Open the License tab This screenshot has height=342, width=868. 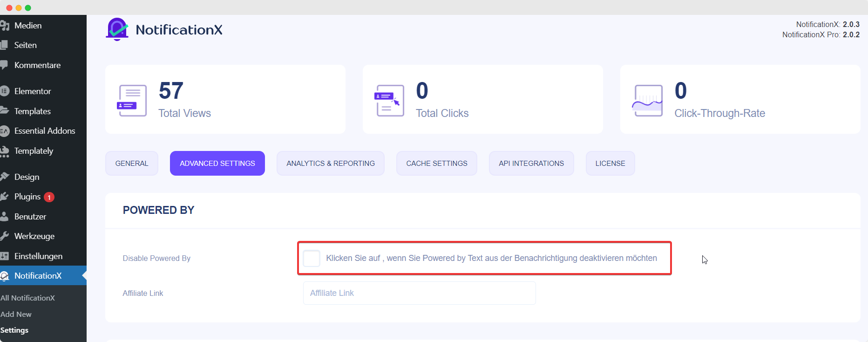coord(610,164)
